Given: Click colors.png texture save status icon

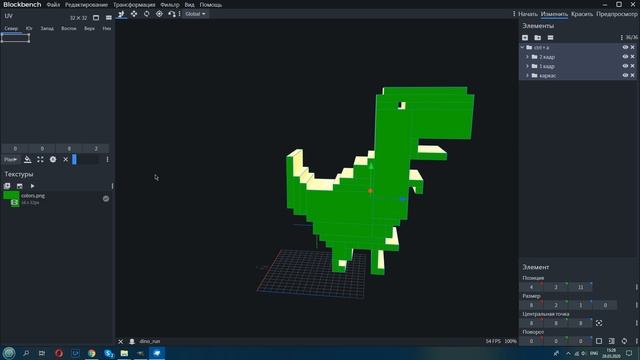Looking at the screenshot, I should pos(106,199).
